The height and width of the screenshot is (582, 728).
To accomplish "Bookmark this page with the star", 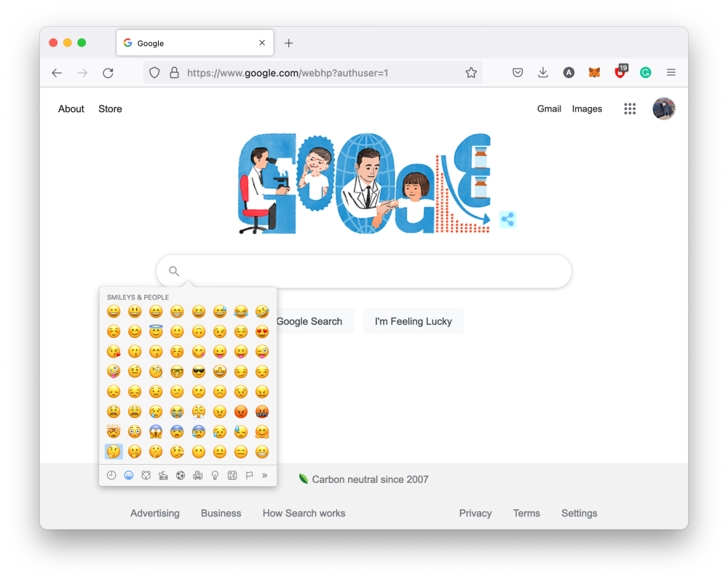I will pyautogui.click(x=471, y=72).
